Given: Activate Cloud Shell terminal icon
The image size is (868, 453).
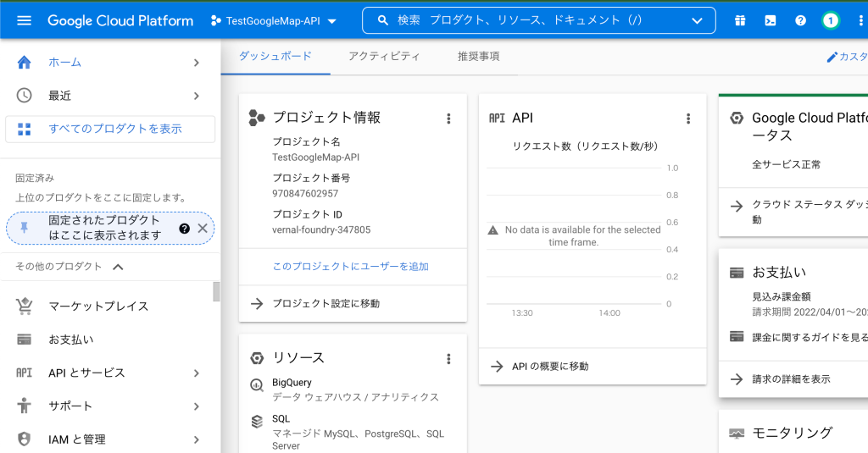Looking at the screenshot, I should click(770, 20).
